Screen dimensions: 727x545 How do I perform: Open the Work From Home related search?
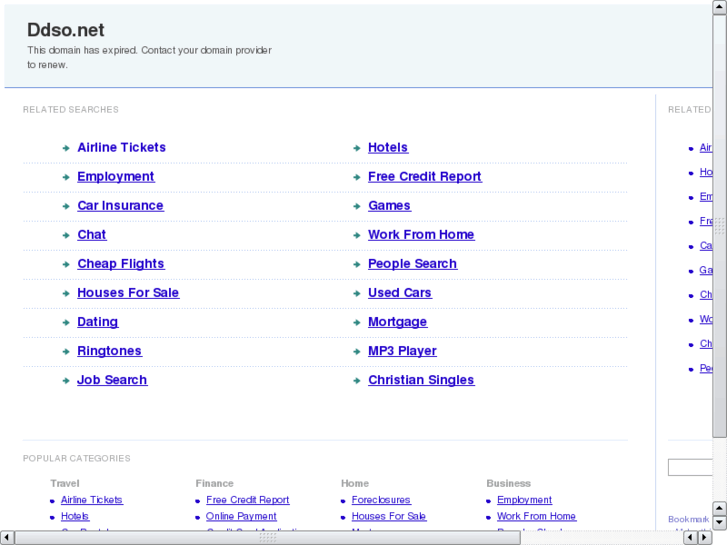[421, 234]
